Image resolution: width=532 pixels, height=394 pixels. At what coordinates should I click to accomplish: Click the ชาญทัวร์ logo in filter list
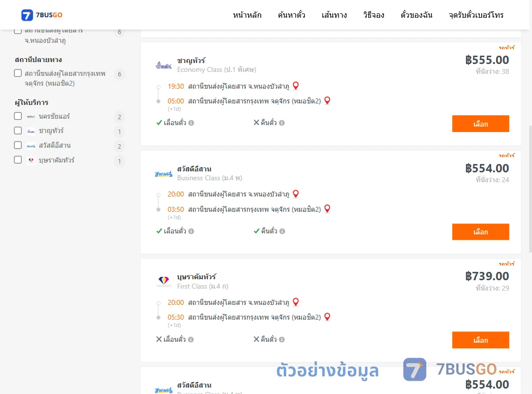point(31,131)
